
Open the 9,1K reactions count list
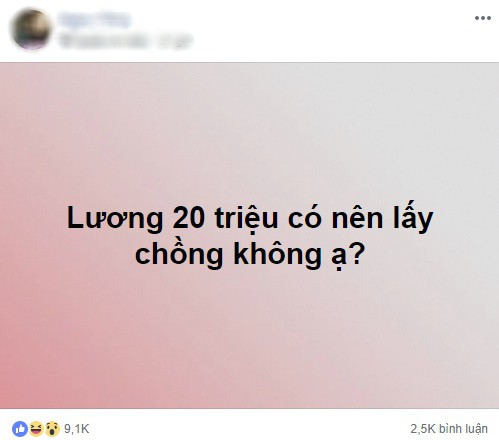77,429
